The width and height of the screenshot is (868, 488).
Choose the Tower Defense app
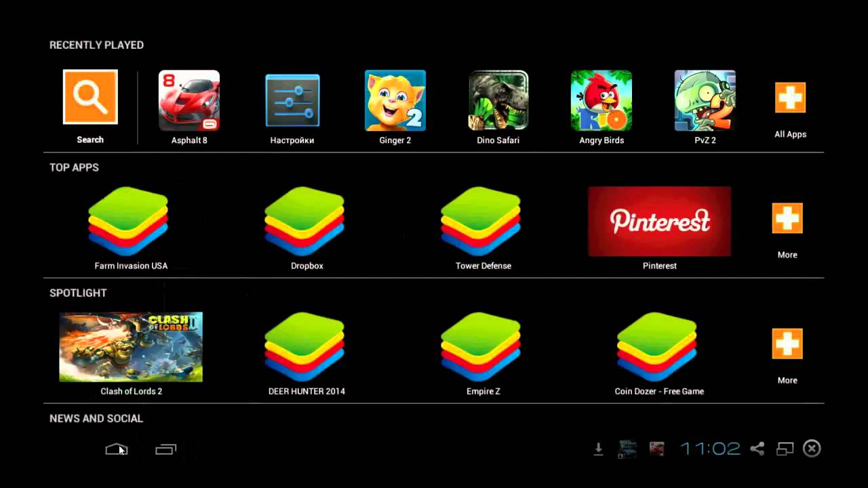(481, 222)
